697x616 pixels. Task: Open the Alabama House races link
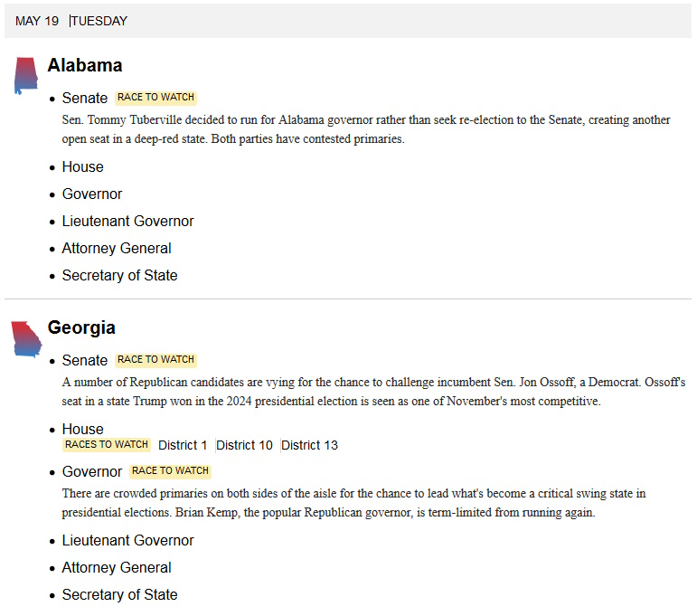(82, 166)
